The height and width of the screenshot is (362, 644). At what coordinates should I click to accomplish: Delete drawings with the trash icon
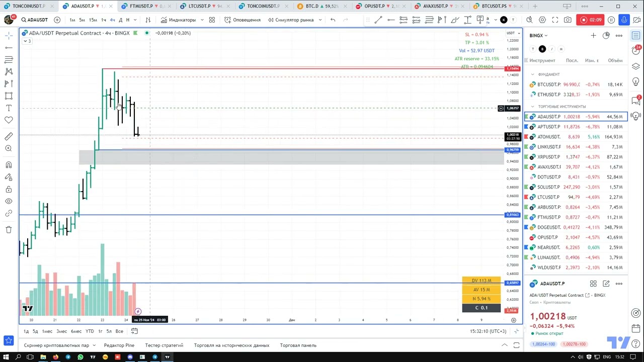9,230
